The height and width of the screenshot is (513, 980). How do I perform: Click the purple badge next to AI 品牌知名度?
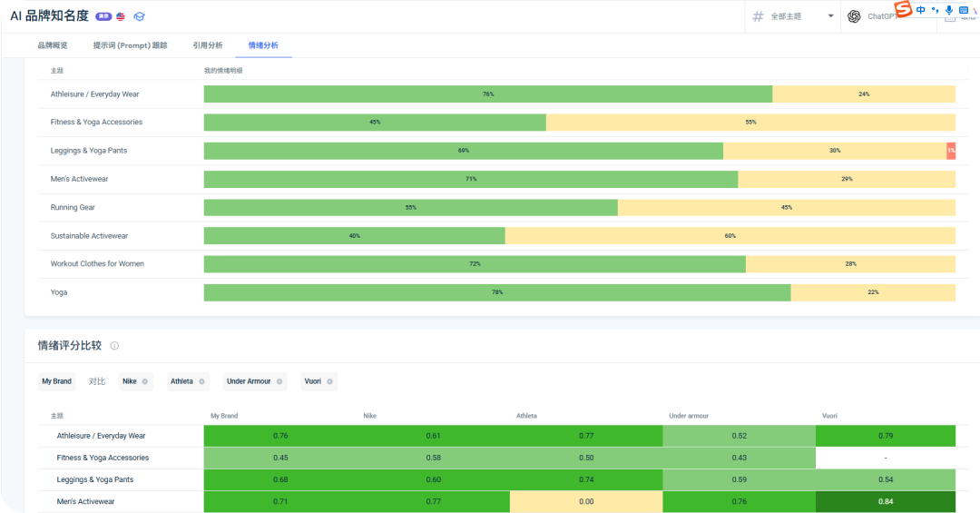(x=103, y=17)
